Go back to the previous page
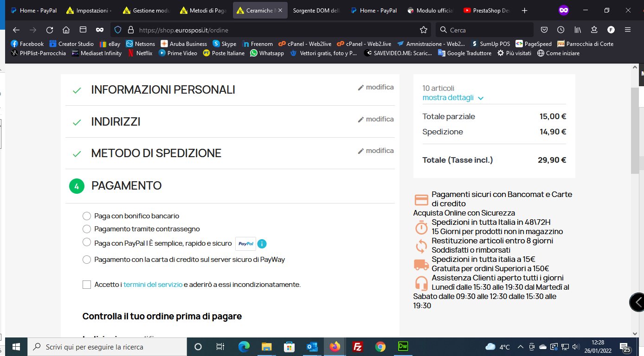Image resolution: width=644 pixels, height=356 pixels. click(16, 30)
